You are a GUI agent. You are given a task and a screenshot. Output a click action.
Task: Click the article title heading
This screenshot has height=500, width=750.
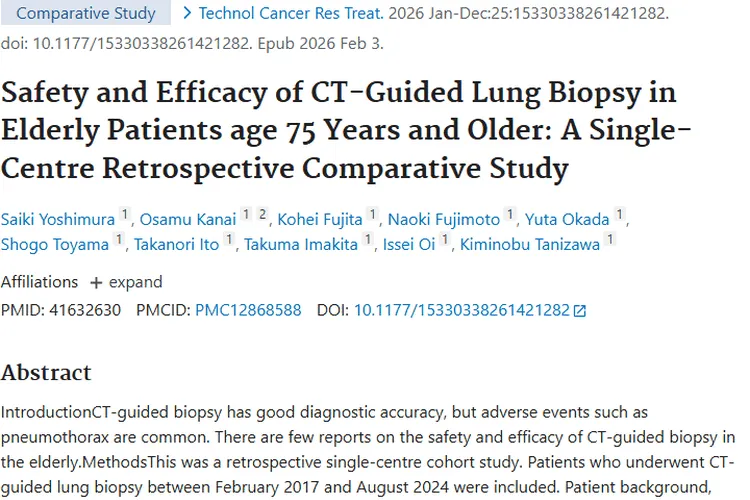tap(338, 130)
